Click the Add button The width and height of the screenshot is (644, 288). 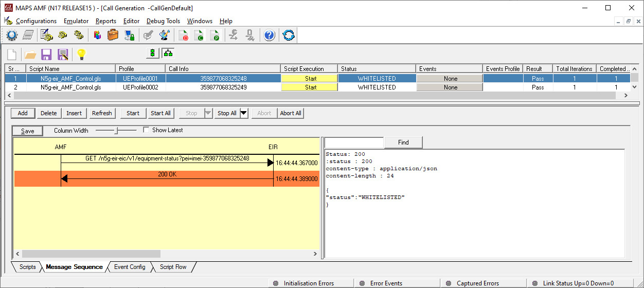tap(23, 113)
